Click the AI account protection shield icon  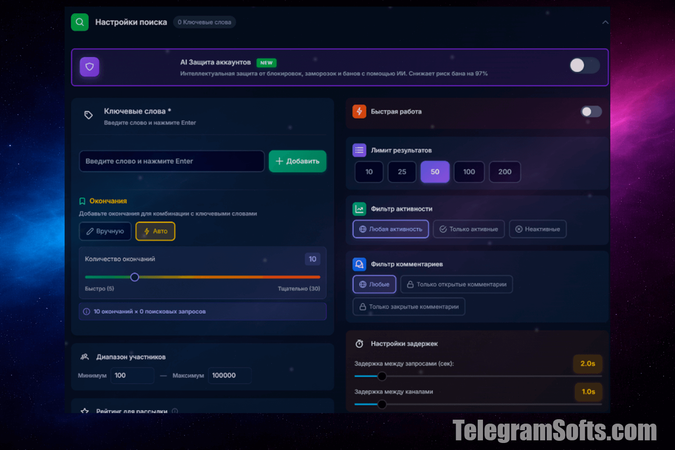[90, 67]
